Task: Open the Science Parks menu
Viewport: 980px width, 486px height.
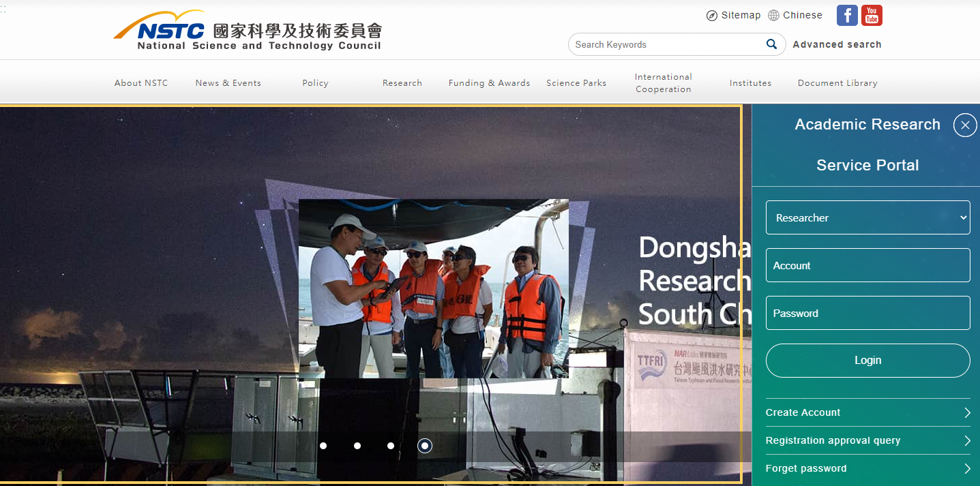Action: [576, 83]
